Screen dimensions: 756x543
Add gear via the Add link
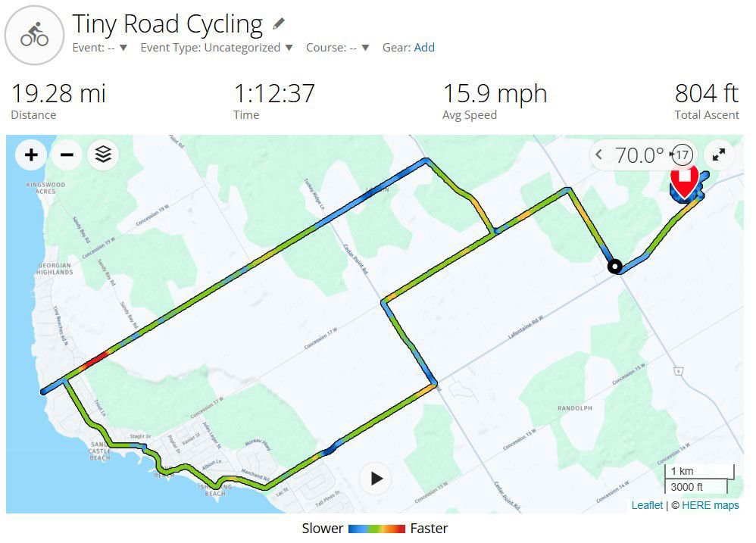tap(424, 47)
